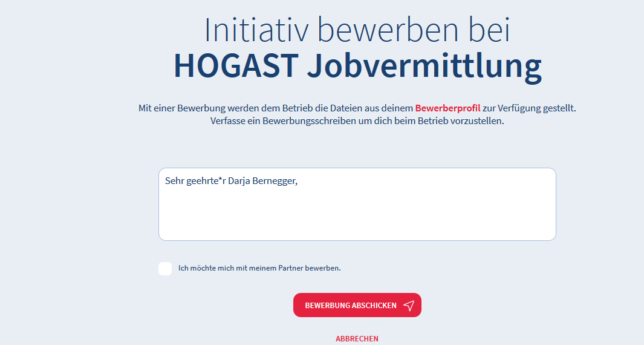Enable the apply with my partner checkbox
Viewport: 644px width, 345px height.
click(x=165, y=269)
